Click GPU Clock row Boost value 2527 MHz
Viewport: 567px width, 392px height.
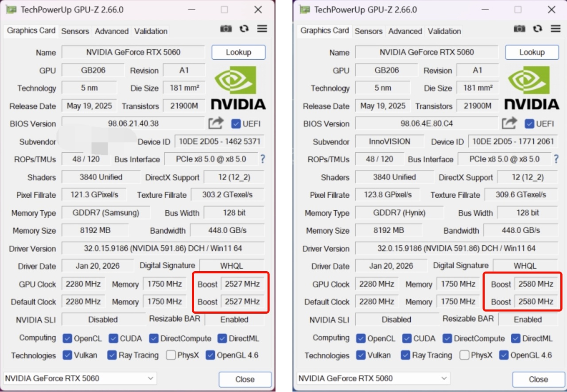click(x=242, y=284)
